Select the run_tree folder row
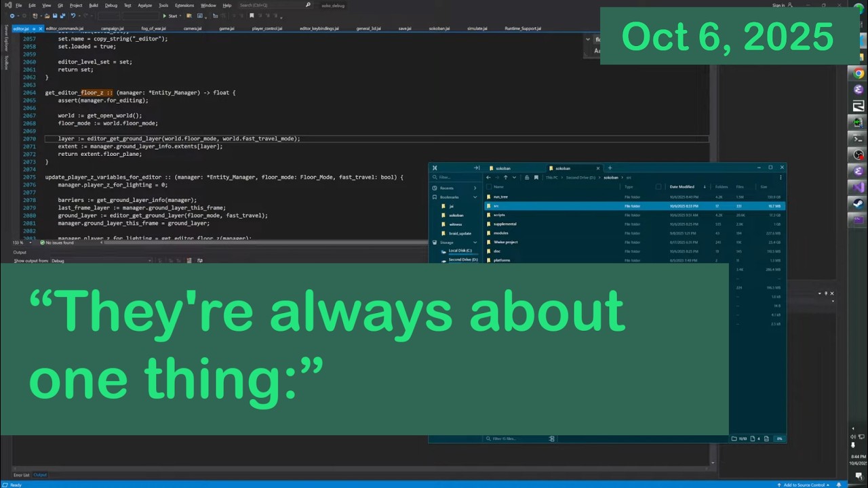Viewport: 868px width, 488px height. click(x=635, y=197)
